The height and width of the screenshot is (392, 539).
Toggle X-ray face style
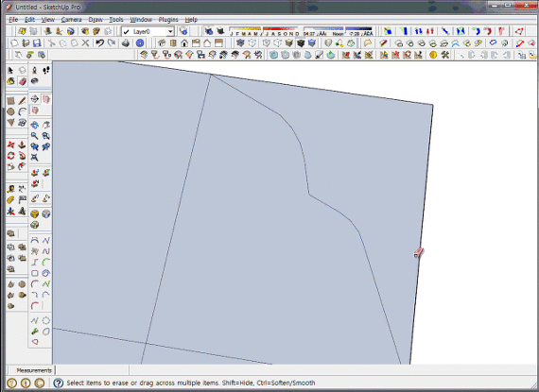tap(240, 43)
